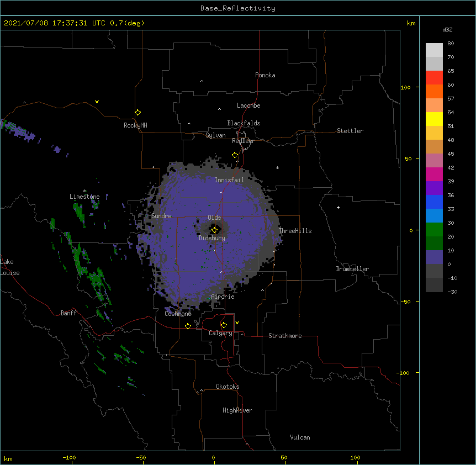Click the Cochrane label
Image resolution: width=476 pixels, height=465 pixels.
pos(178,314)
